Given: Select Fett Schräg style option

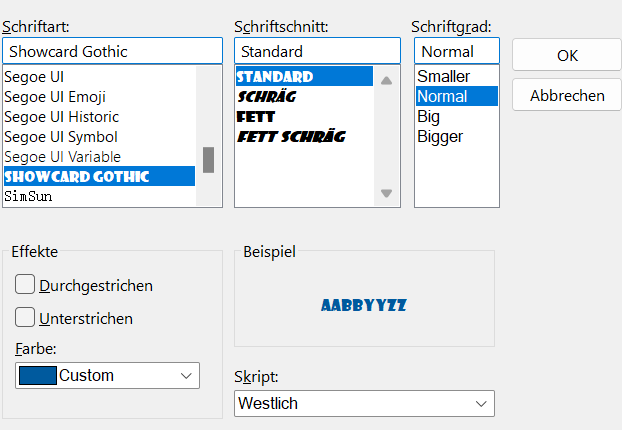Looking at the screenshot, I should [291, 136].
